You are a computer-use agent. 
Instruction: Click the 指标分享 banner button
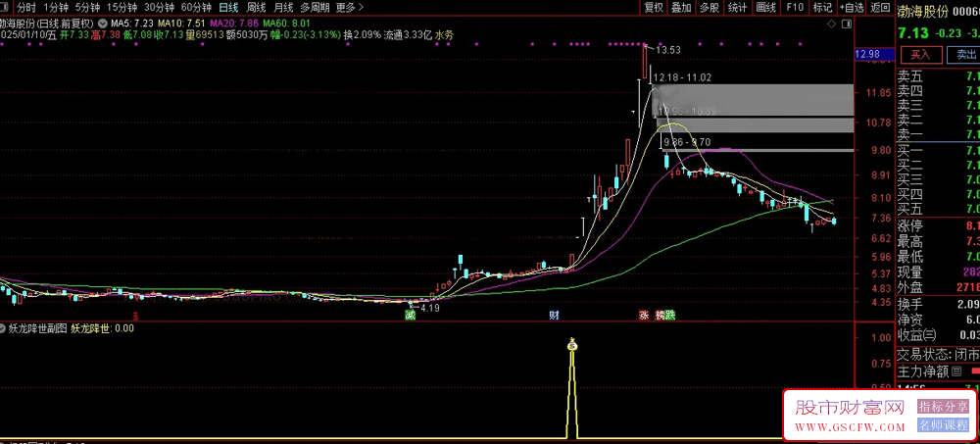click(x=943, y=407)
